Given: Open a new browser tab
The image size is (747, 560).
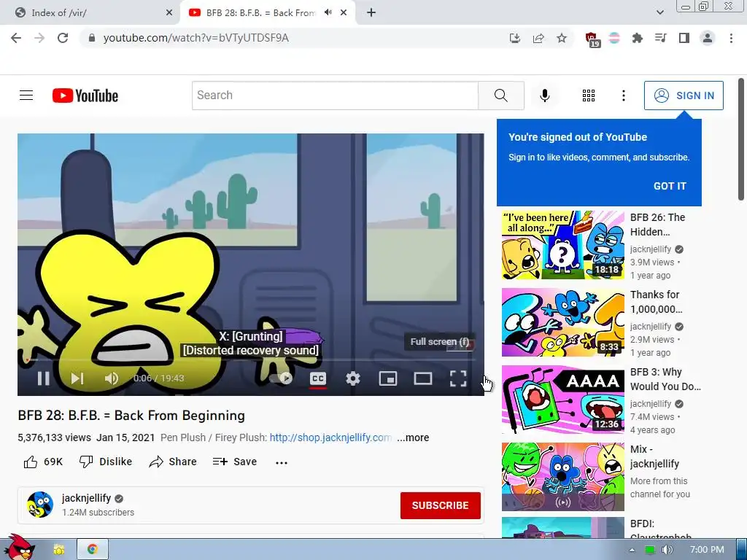Looking at the screenshot, I should 371,13.
